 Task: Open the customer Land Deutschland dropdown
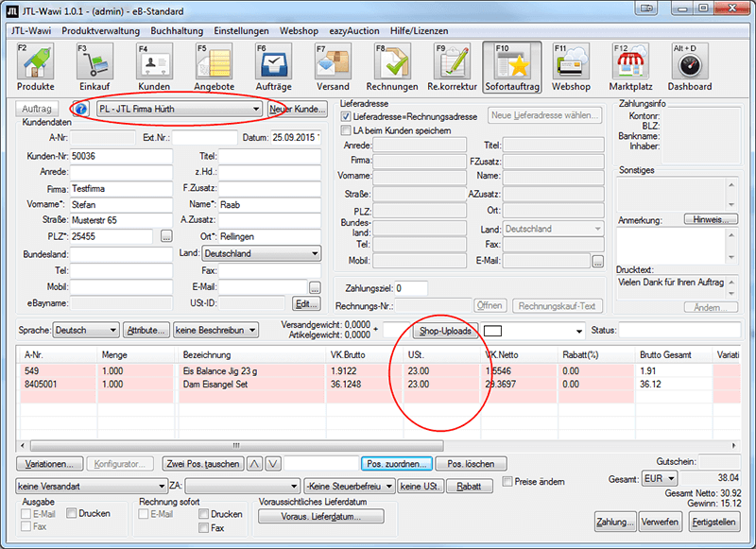[262, 253]
